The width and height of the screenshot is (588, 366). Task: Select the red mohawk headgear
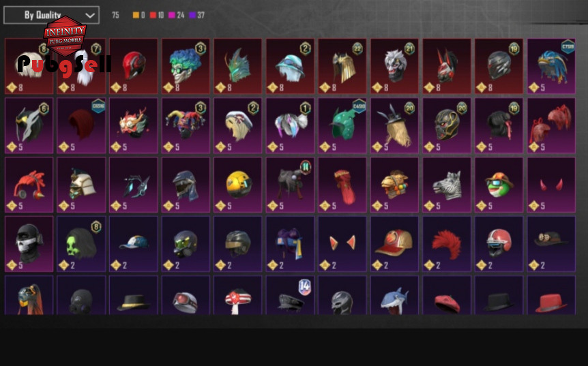point(447,244)
